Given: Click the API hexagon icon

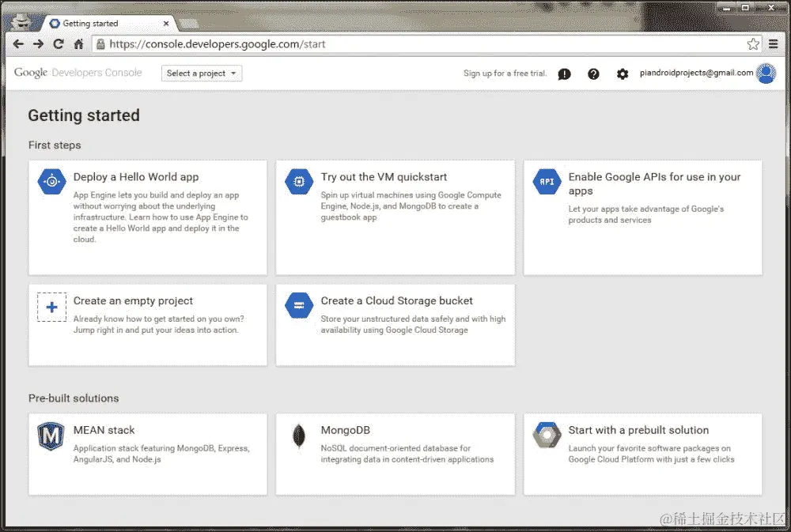Looking at the screenshot, I should 547,182.
